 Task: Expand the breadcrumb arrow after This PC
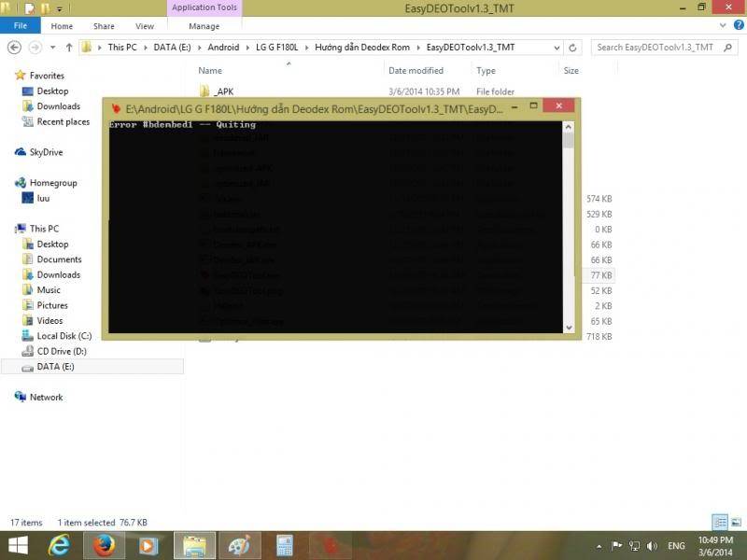pos(146,48)
